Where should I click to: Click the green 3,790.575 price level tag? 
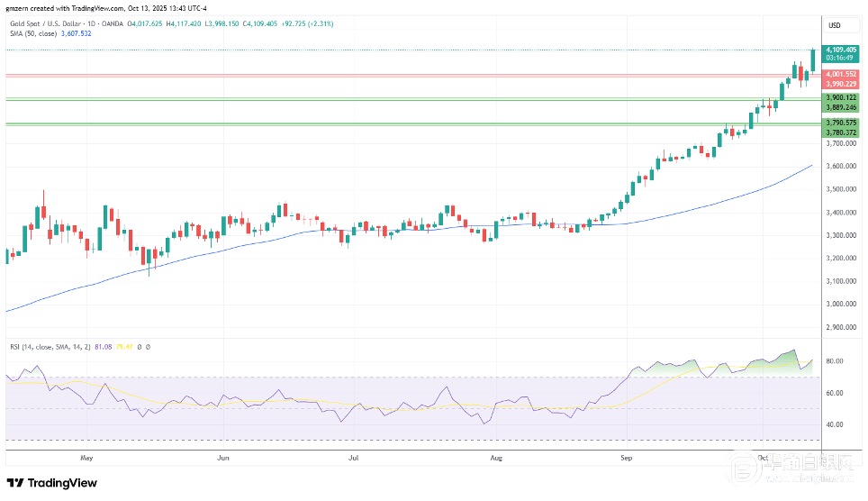point(840,123)
